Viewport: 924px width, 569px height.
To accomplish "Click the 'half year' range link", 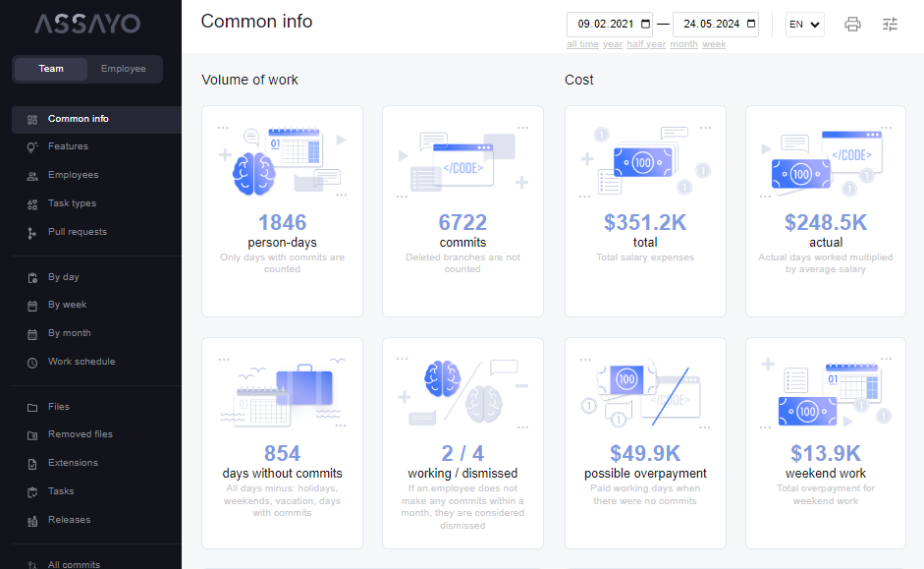I will [646, 44].
